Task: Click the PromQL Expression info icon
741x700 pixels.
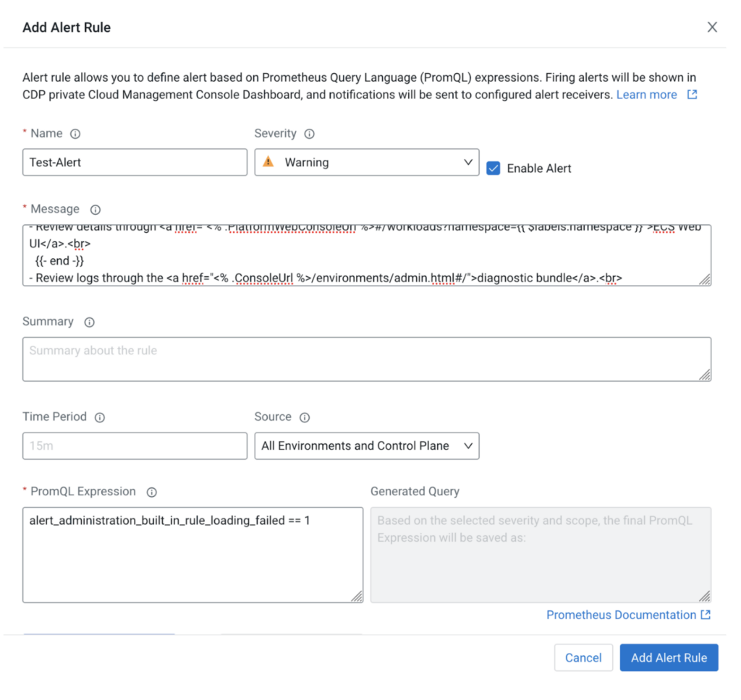Action: coord(152,491)
